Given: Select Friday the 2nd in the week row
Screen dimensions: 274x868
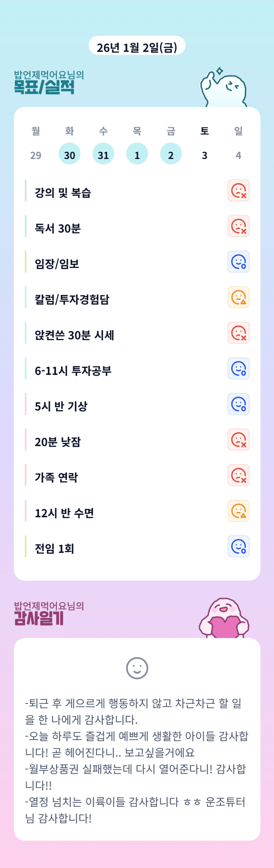Looking at the screenshot, I should 171,154.
